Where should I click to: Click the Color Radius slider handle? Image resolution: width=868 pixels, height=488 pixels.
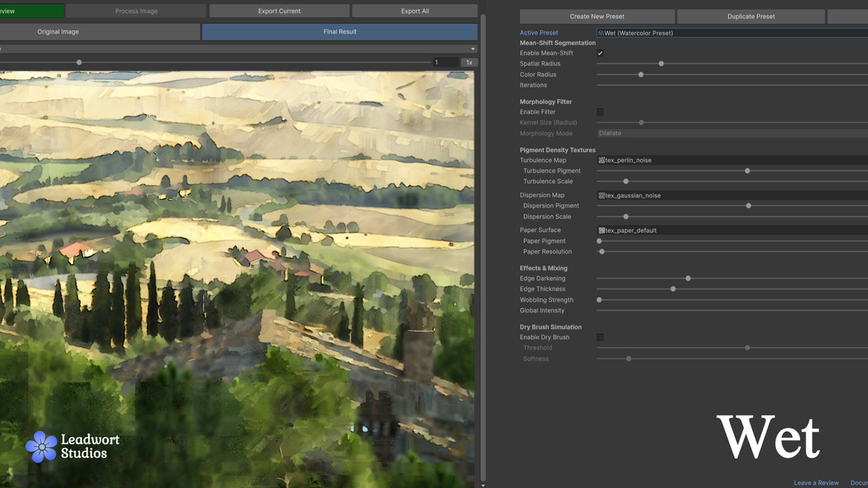click(x=641, y=74)
